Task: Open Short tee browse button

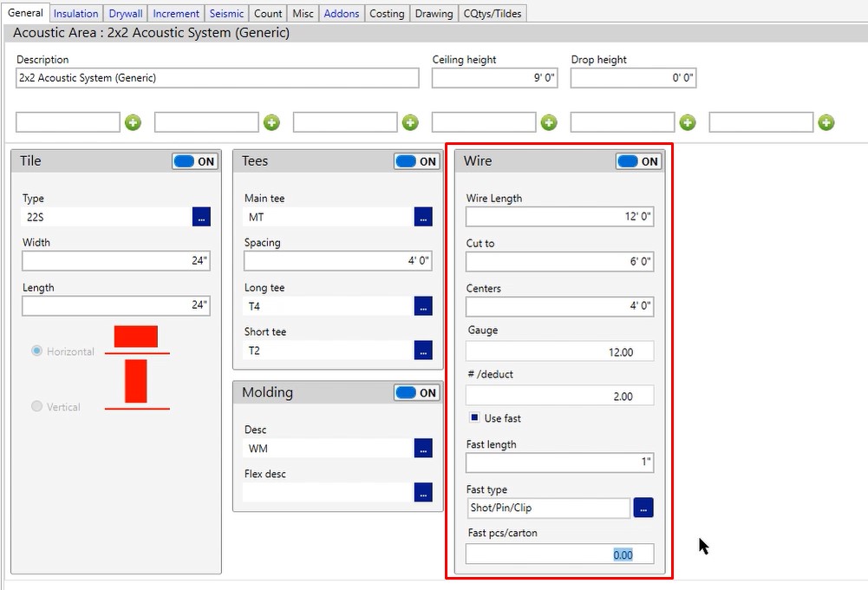Action: (x=423, y=350)
